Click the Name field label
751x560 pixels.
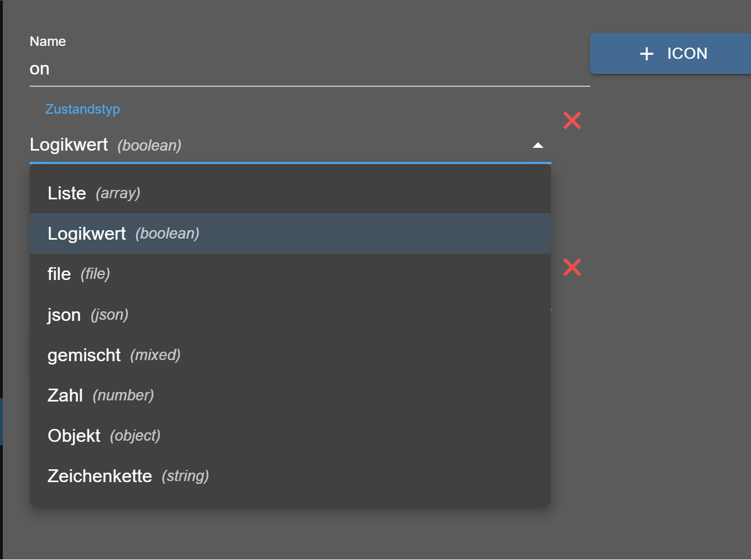(48, 41)
